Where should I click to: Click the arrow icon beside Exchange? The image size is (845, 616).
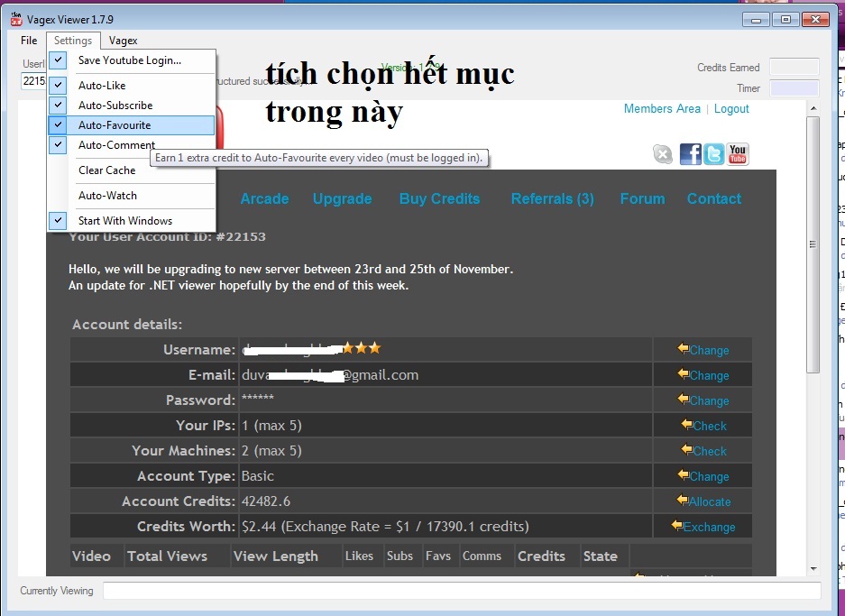coord(677,525)
